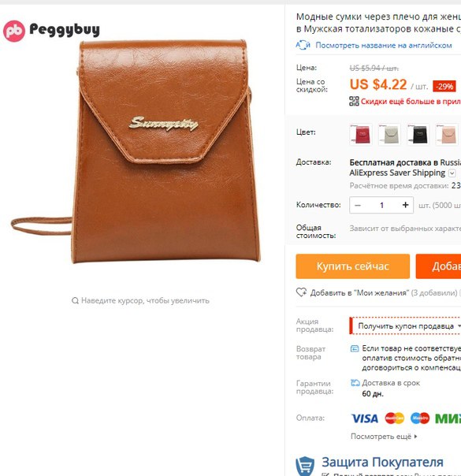Click the 'Купить сейчас' button
The width and height of the screenshot is (461, 476).
[353, 266]
